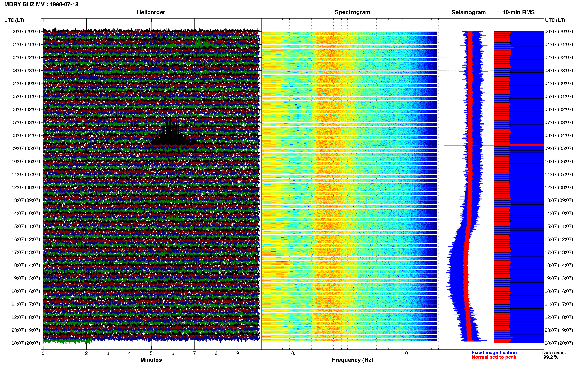Click '04:07 (00:07)' label beside the Helicorder
This screenshot has width=588, height=368.
pyautogui.click(x=26, y=83)
